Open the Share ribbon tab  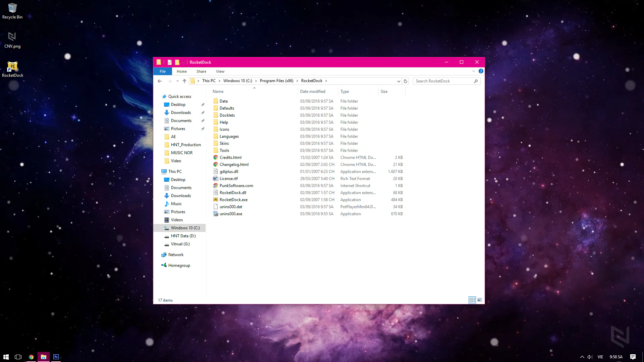point(201,71)
